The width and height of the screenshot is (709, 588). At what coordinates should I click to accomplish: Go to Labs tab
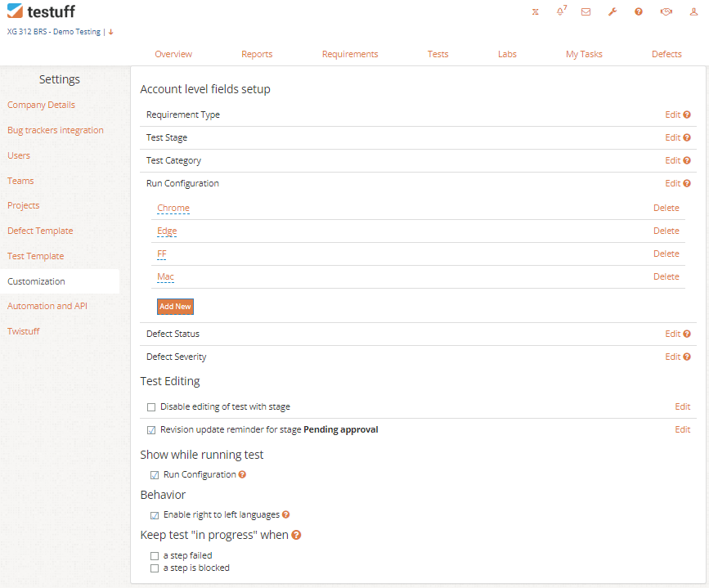pos(507,54)
